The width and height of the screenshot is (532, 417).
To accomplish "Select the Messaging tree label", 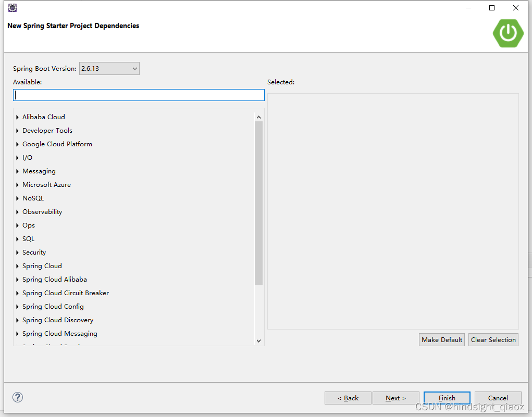I will coord(39,171).
